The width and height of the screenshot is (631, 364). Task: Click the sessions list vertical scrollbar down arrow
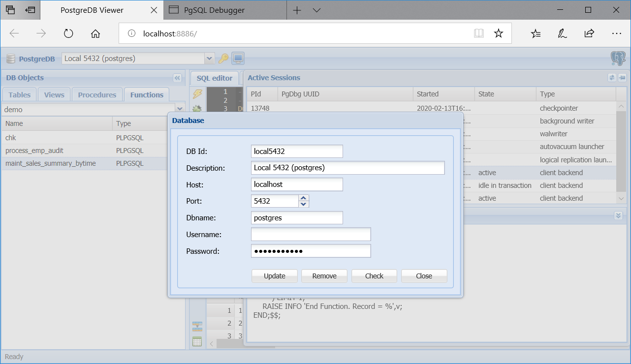click(x=621, y=198)
